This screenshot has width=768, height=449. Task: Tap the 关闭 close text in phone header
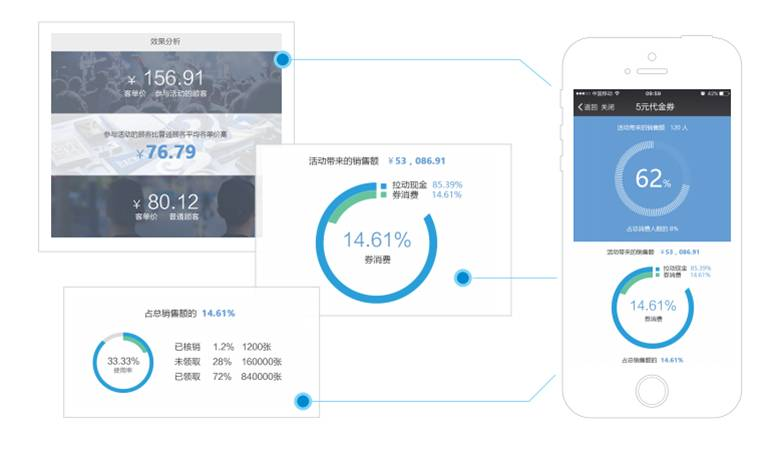[x=607, y=107]
